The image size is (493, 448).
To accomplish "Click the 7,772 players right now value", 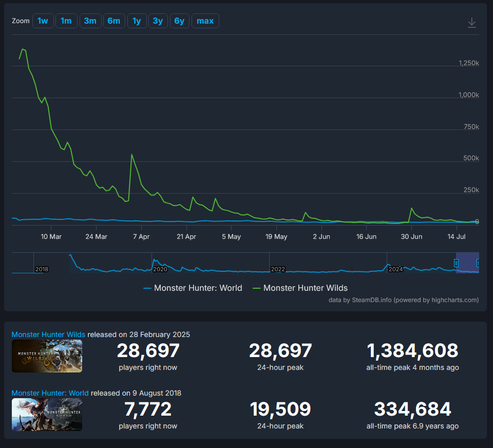I will [x=148, y=409].
